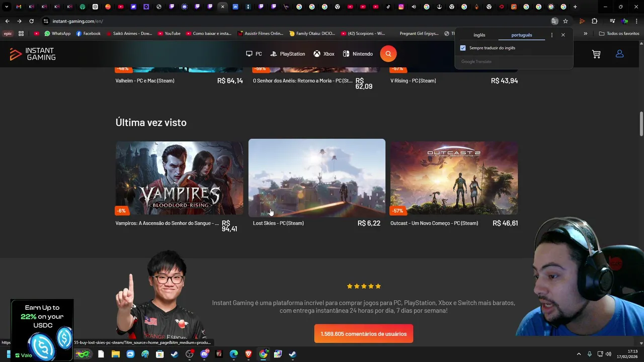Open the user account icon
The image size is (644, 362).
pos(619,54)
